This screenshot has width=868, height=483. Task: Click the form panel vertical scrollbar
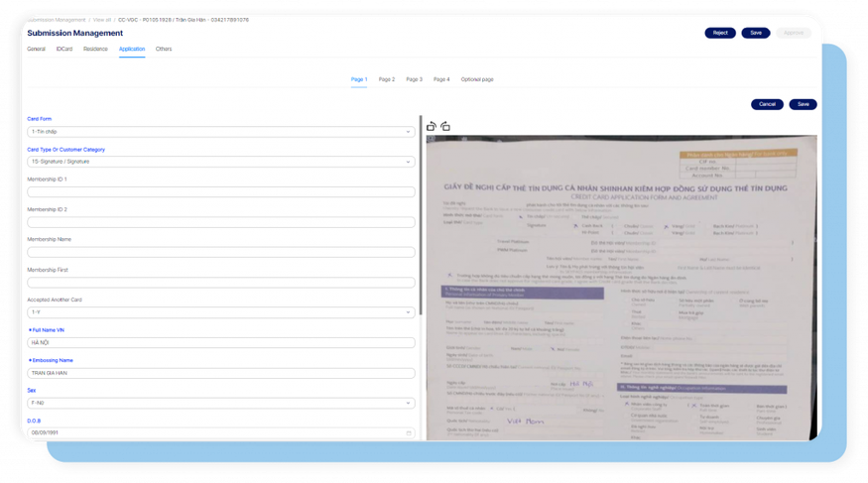[x=421, y=216]
